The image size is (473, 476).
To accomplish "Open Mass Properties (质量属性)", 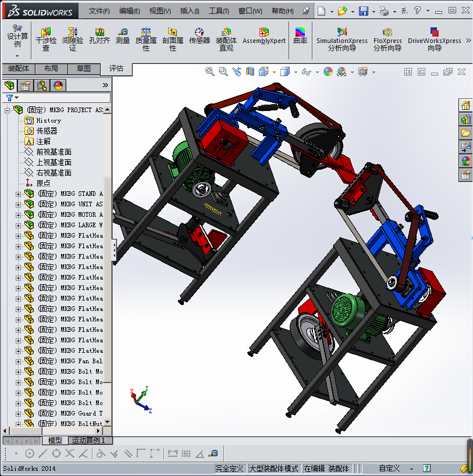I will tap(146, 39).
